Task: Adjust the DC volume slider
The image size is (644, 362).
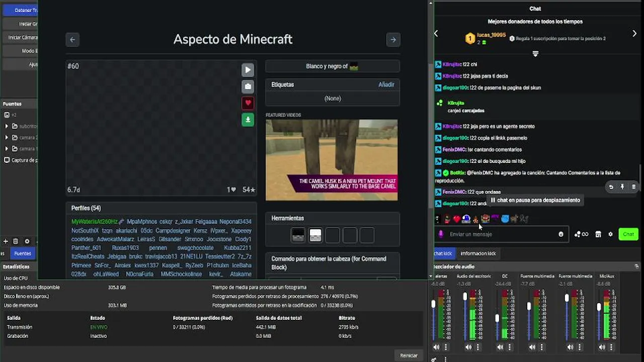Action: point(497,318)
